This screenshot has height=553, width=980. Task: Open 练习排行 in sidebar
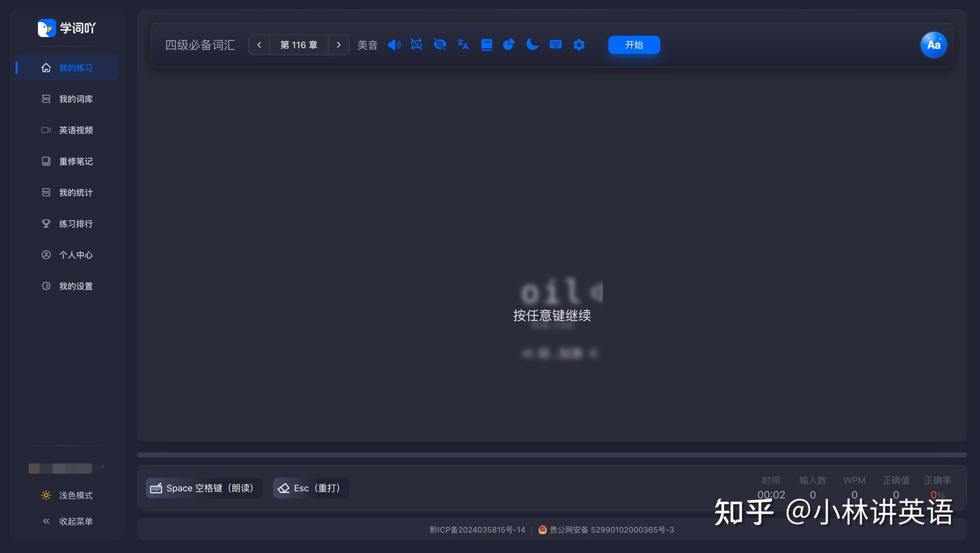(67, 224)
